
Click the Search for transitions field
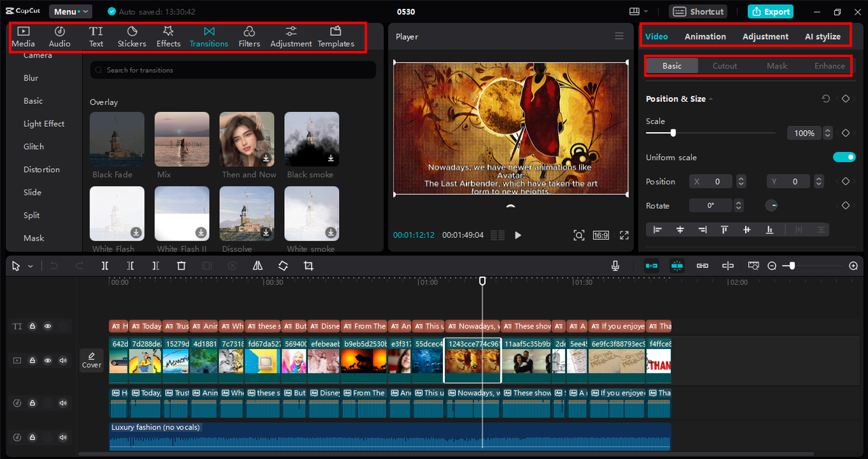tap(233, 70)
